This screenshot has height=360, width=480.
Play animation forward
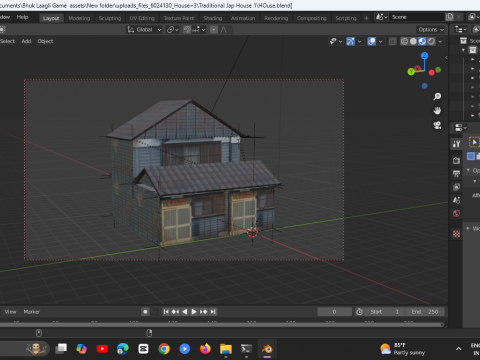point(194,312)
